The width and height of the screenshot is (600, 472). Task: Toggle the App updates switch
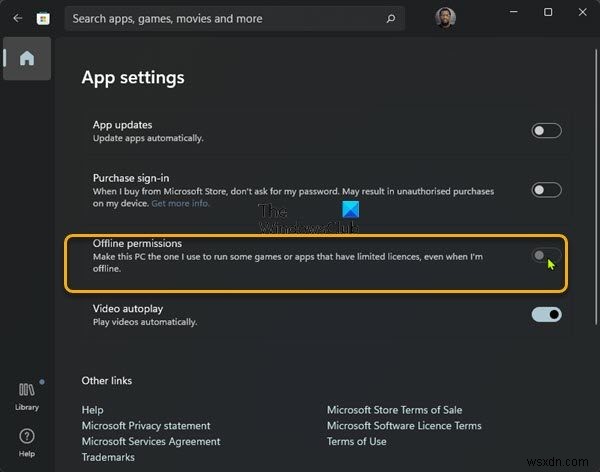click(x=546, y=131)
